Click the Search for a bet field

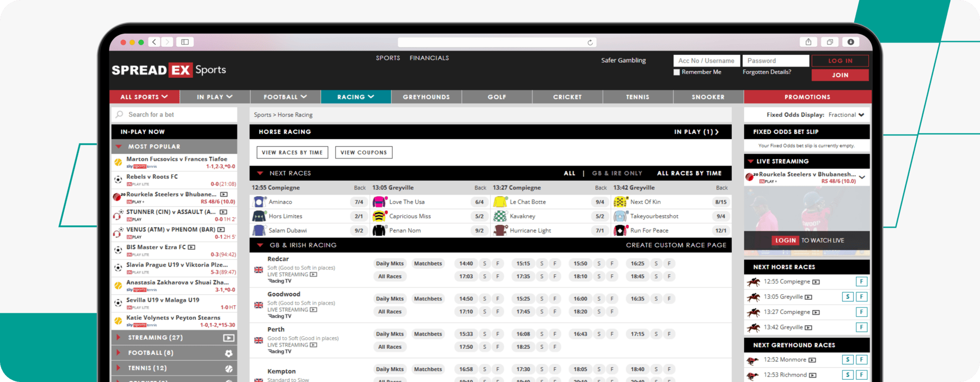point(174,115)
